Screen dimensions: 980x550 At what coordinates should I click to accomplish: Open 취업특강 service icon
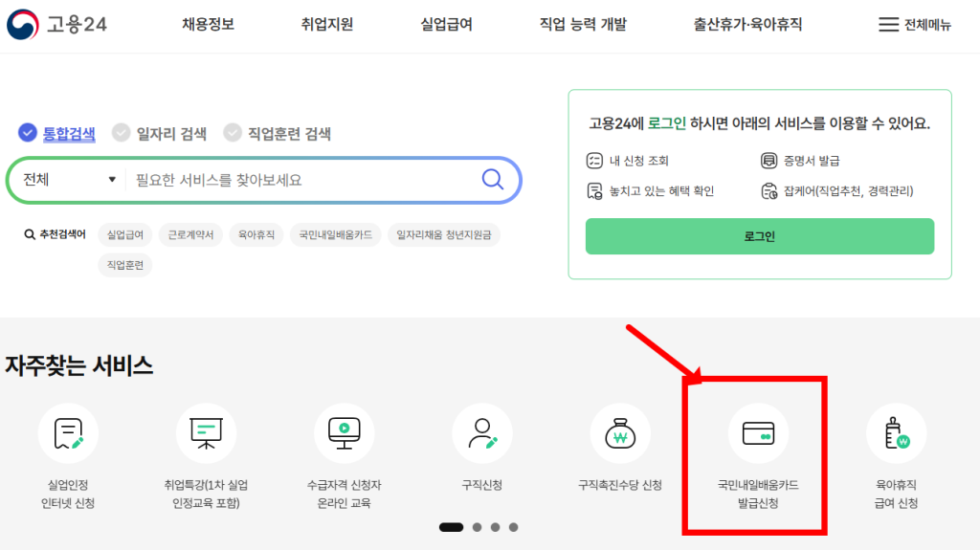click(206, 434)
